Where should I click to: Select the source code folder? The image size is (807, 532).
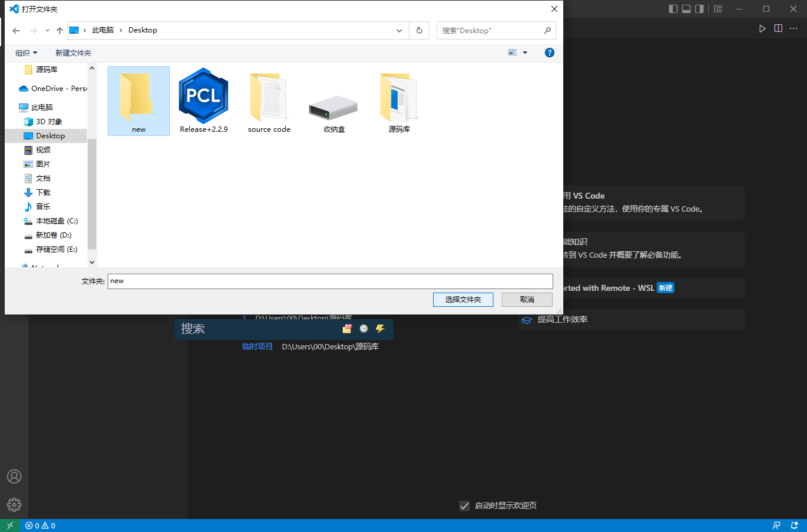click(269, 102)
